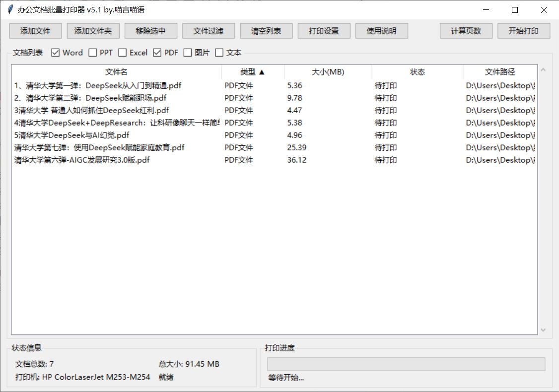Image resolution: width=559 pixels, height=392 pixels.
Task: Click the list scrollbar down arrow
Action: coord(543,330)
